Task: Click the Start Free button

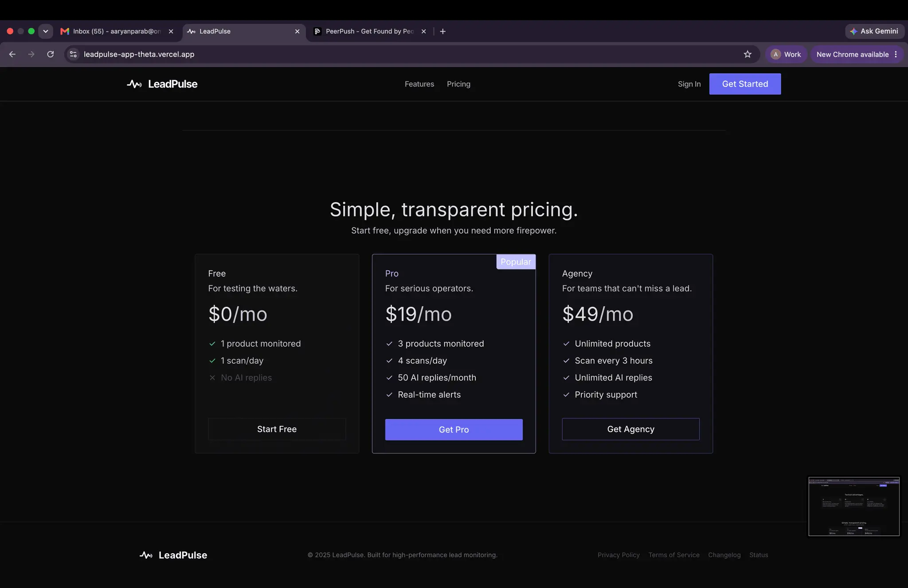Action: pyautogui.click(x=277, y=429)
